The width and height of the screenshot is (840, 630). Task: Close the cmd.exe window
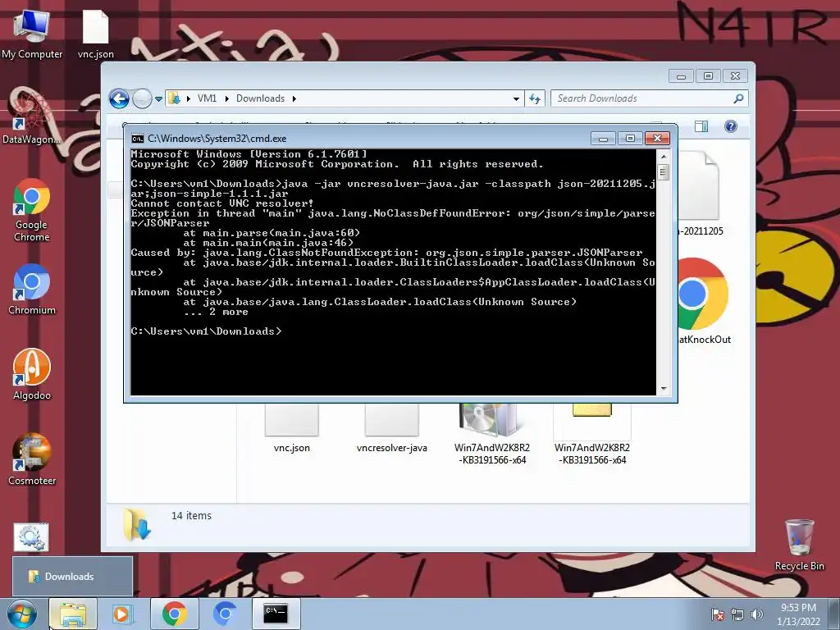click(657, 138)
